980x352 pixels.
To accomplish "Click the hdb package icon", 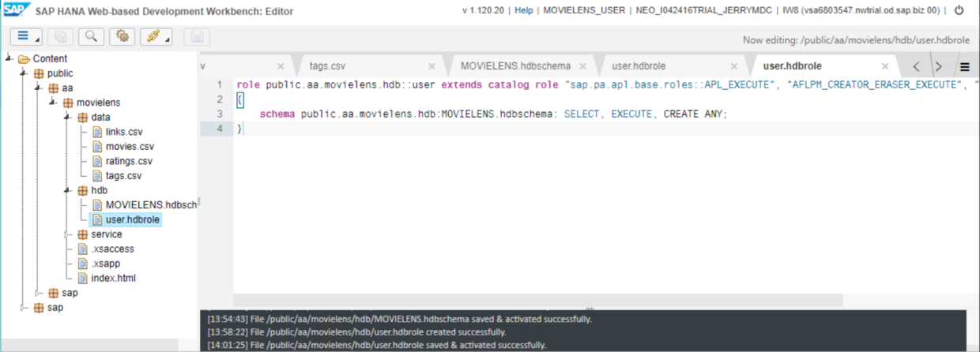I will point(82,190).
